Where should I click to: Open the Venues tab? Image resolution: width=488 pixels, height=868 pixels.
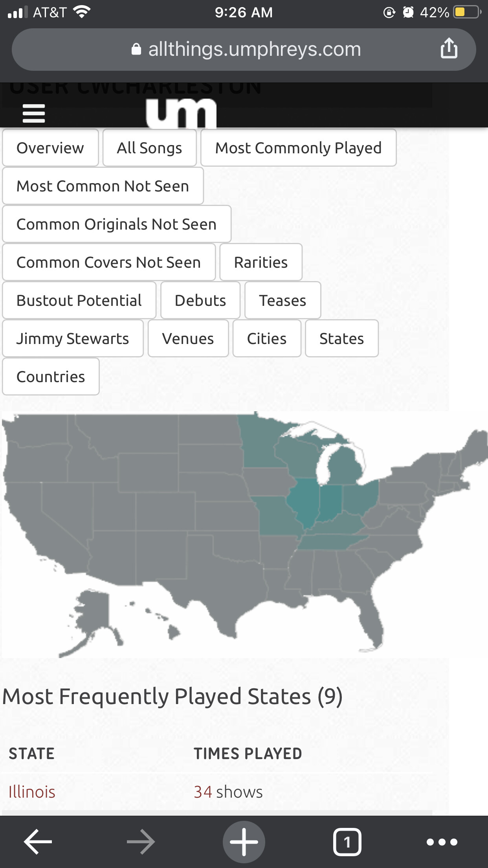(x=188, y=339)
